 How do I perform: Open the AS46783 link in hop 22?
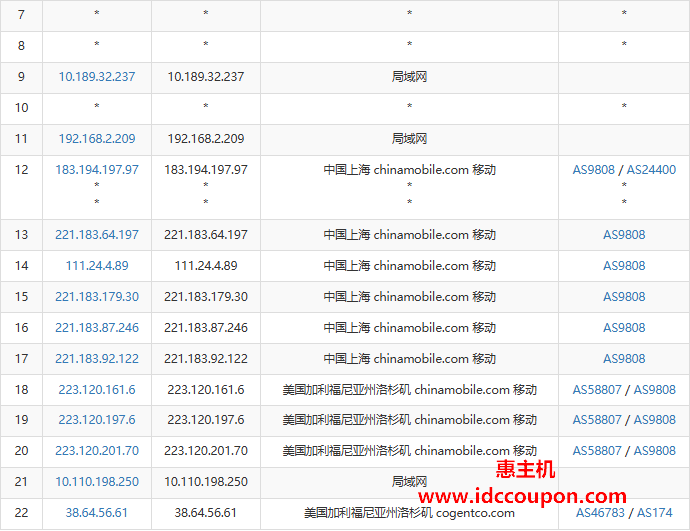point(598,513)
